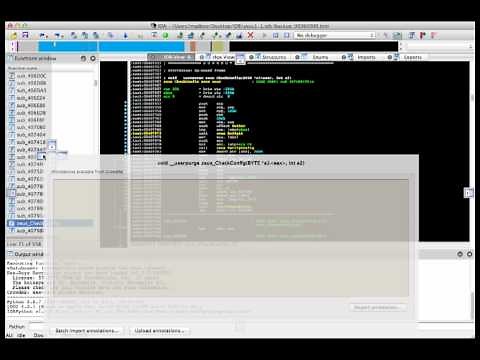Float the Functions window panel
480x360 pixels.
coord(83,58)
